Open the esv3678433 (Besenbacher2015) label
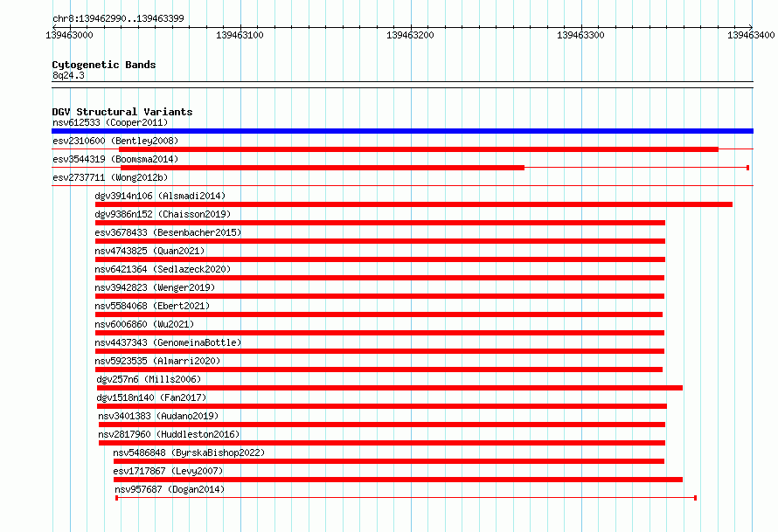Image resolution: width=778 pixels, height=532 pixels. point(168,232)
